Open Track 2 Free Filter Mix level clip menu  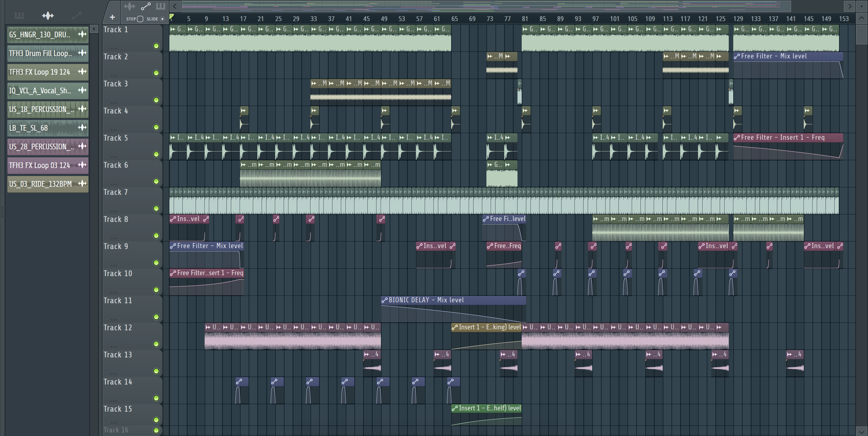click(x=737, y=56)
